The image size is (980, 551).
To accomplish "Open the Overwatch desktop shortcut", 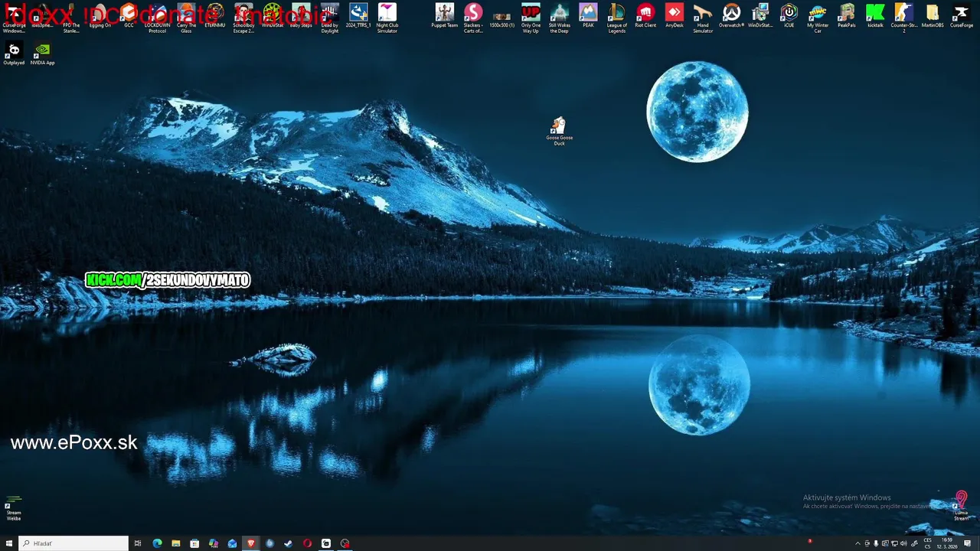I will (x=731, y=16).
